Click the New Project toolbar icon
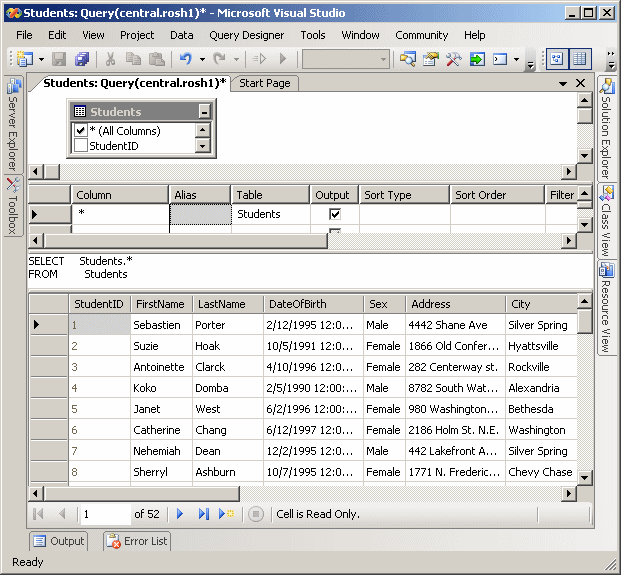Screen dimensions: 621x575 click(x=25, y=59)
